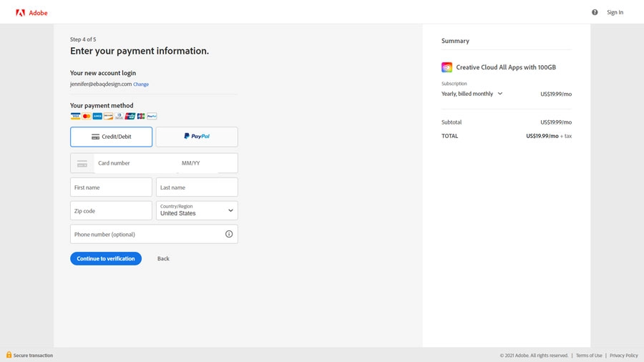Viewport: 644px width, 362px height.
Task: Click the JCB card icon
Action: 141,116
